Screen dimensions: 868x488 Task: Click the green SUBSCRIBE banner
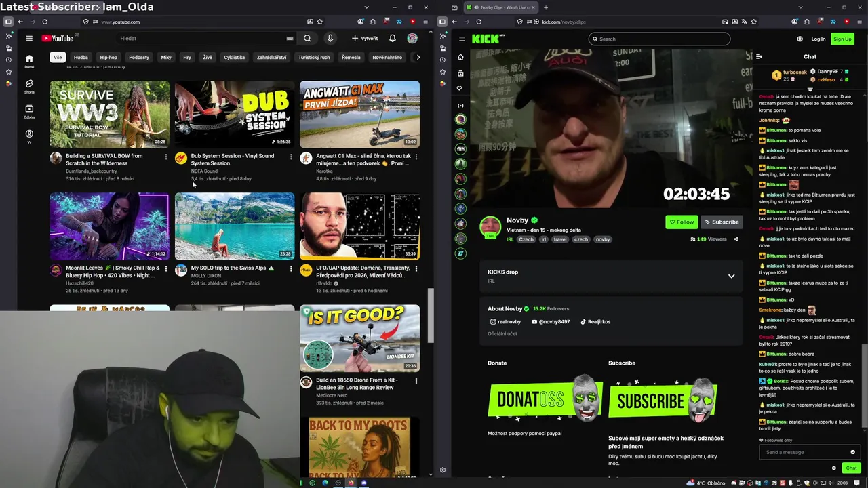point(663,401)
